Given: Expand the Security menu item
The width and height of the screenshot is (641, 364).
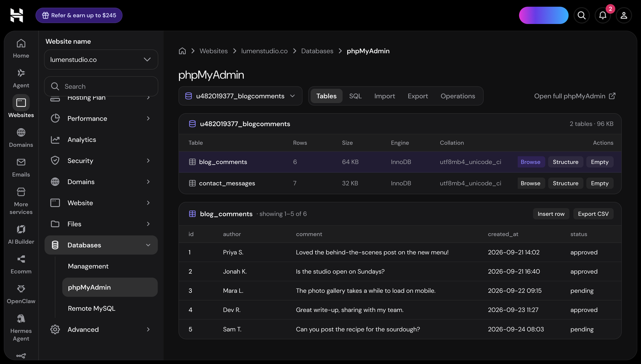Looking at the screenshot, I should [x=101, y=161].
